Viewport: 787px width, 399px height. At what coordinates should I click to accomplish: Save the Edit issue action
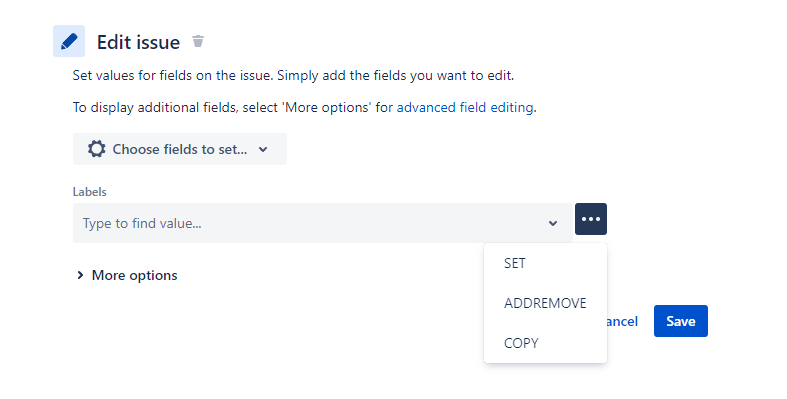coord(681,321)
